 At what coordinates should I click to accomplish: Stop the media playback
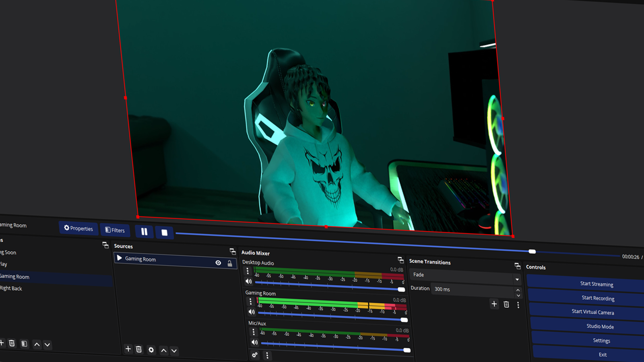click(x=164, y=232)
